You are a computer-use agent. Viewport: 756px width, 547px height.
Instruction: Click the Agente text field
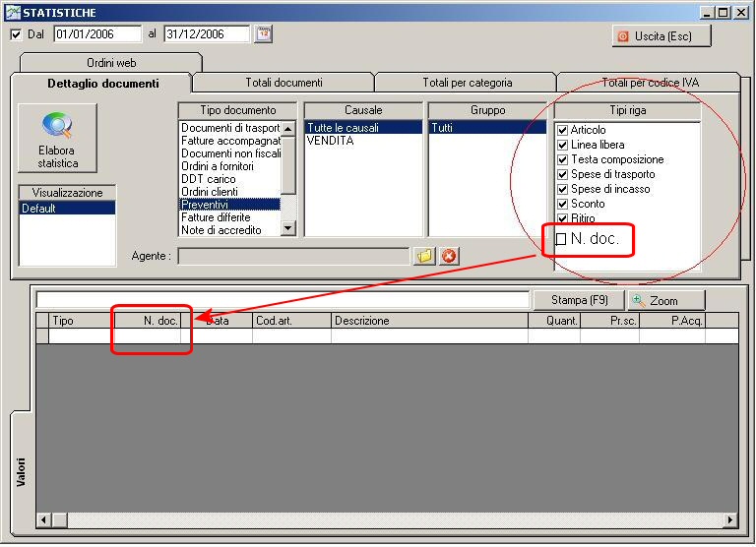tap(293, 256)
